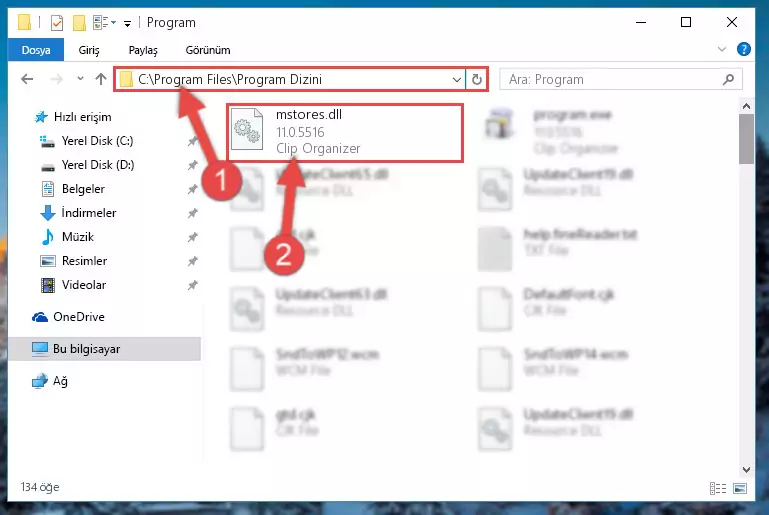Open Videolar folder in sidebar
The image size is (769, 515).
click(73, 285)
